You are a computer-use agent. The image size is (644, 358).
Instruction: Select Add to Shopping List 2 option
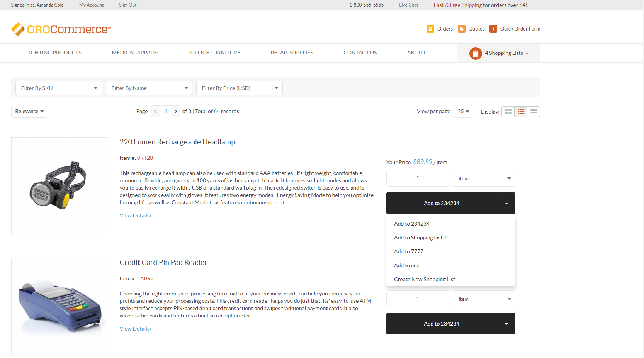[451, 238]
